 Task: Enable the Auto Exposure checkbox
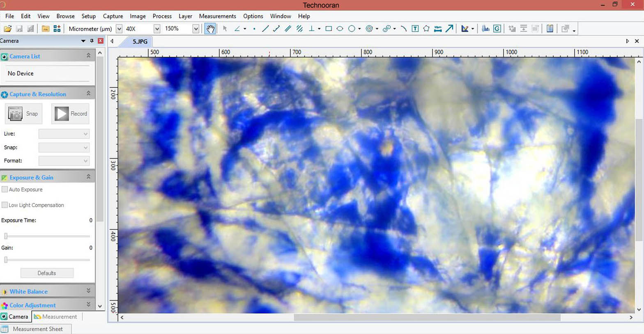5,190
